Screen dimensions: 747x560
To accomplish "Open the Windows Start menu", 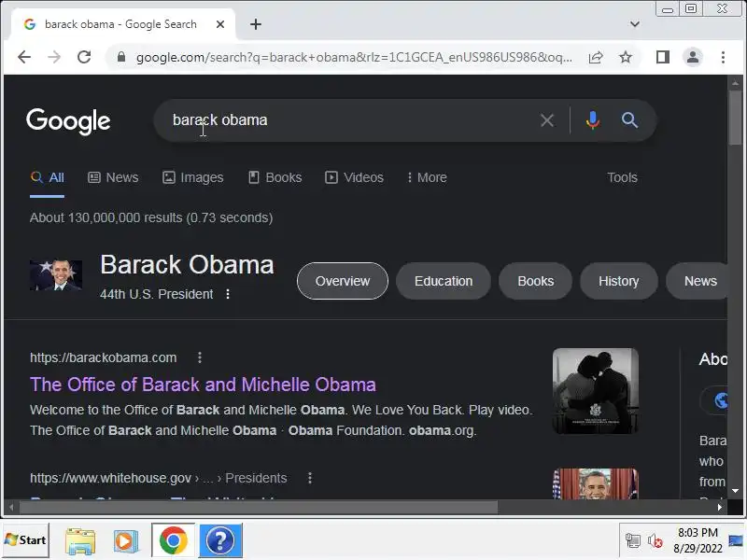I will coord(25,540).
